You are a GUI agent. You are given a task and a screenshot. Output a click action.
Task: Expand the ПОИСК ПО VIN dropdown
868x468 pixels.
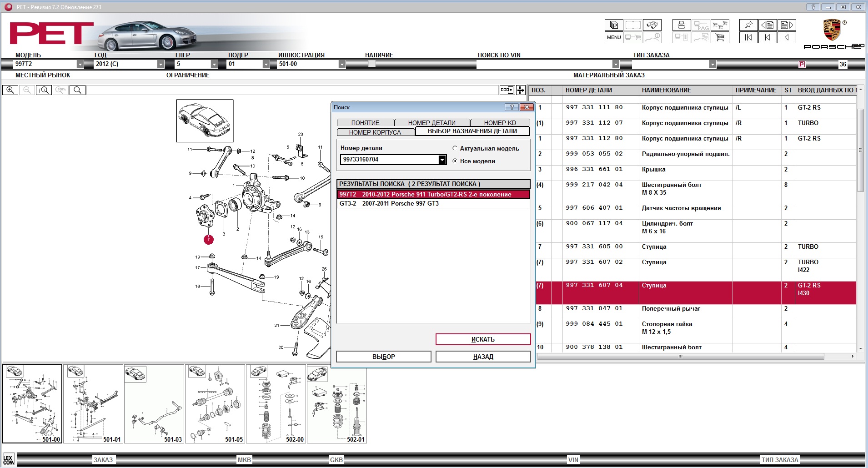616,64
